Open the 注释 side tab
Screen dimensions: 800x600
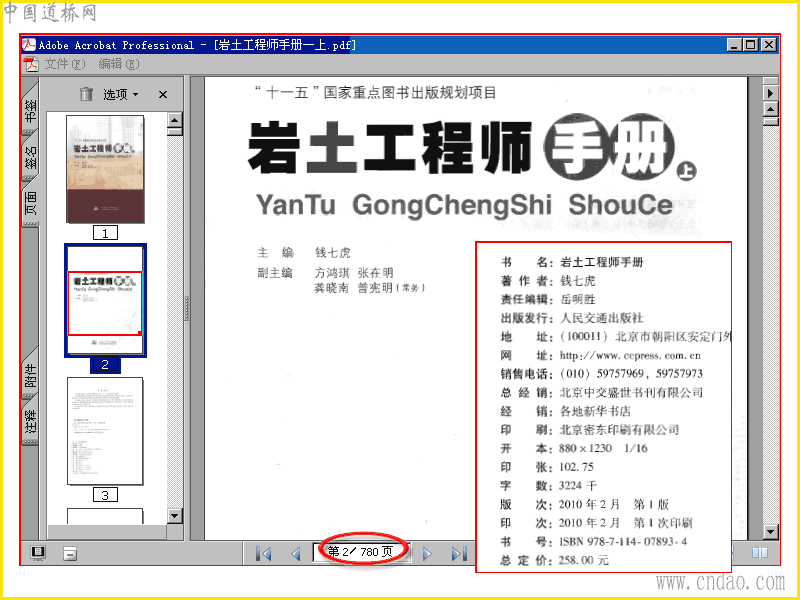coord(30,421)
